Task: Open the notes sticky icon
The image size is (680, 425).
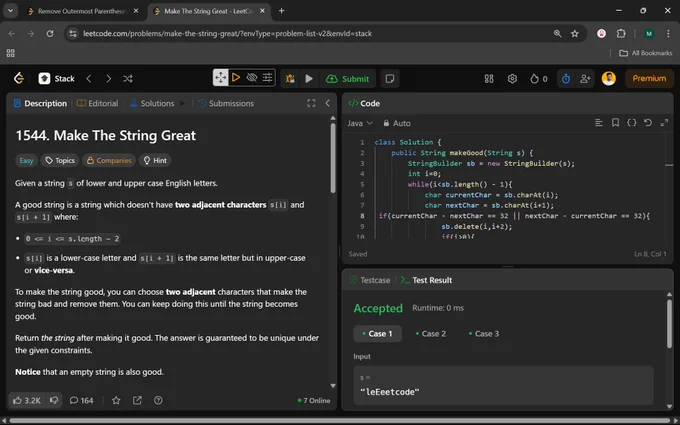Action: pyautogui.click(x=390, y=78)
